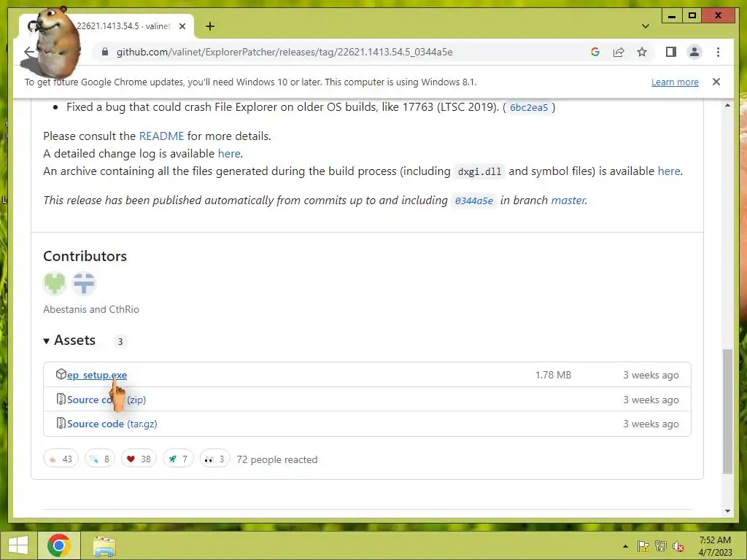Dismiss the Chrome update notice bar
The height and width of the screenshot is (560, 747).
pyautogui.click(x=716, y=82)
